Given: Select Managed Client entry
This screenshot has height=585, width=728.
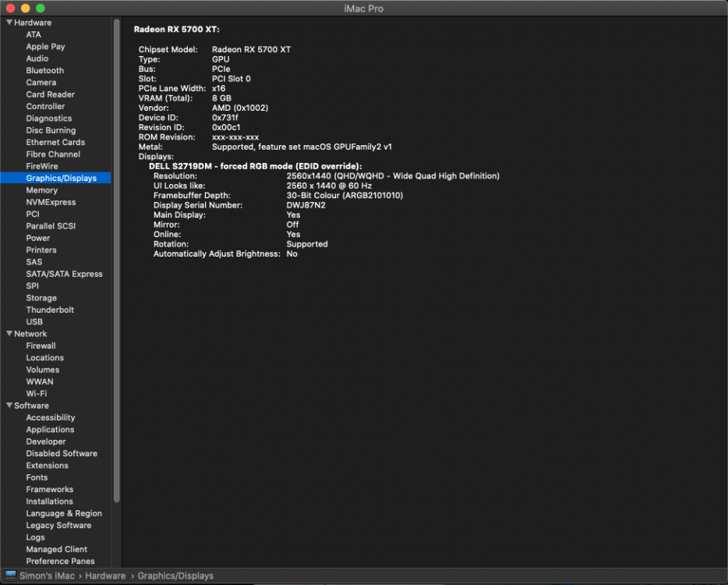Looking at the screenshot, I should pos(57,549).
